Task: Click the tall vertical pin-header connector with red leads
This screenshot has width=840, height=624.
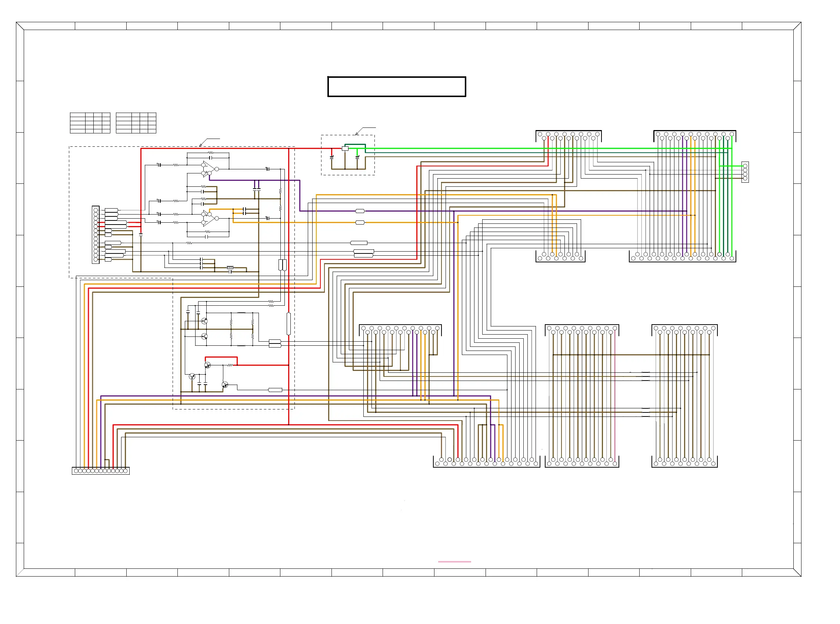Action: point(96,235)
